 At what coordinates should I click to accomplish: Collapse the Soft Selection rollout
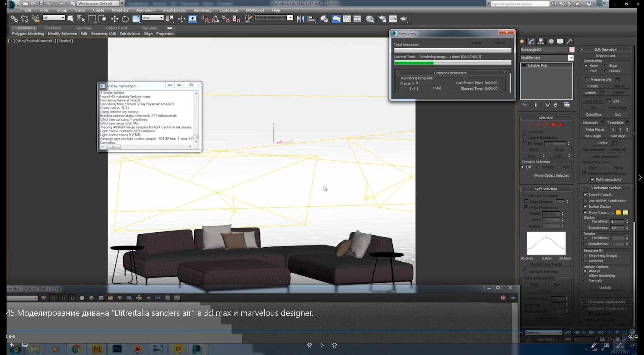pos(546,189)
